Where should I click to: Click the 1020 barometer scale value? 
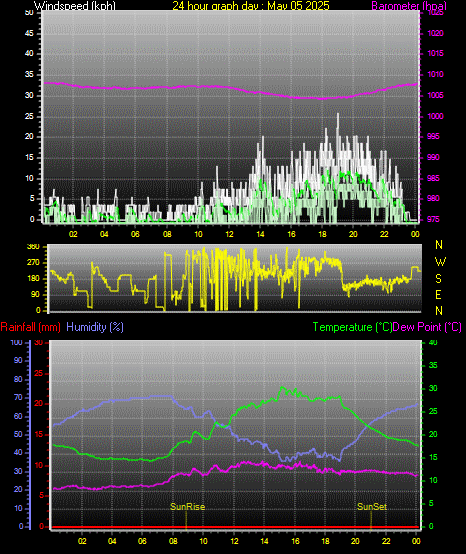click(435, 34)
